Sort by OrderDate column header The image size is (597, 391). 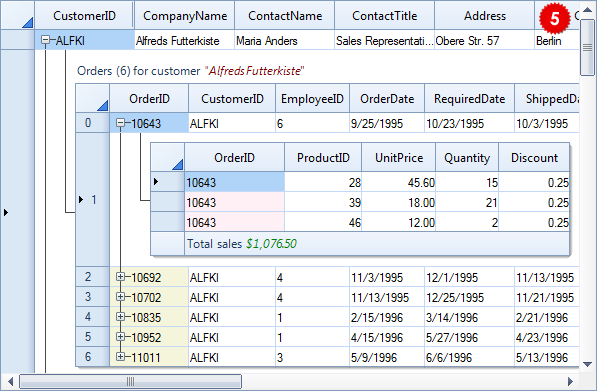(387, 98)
